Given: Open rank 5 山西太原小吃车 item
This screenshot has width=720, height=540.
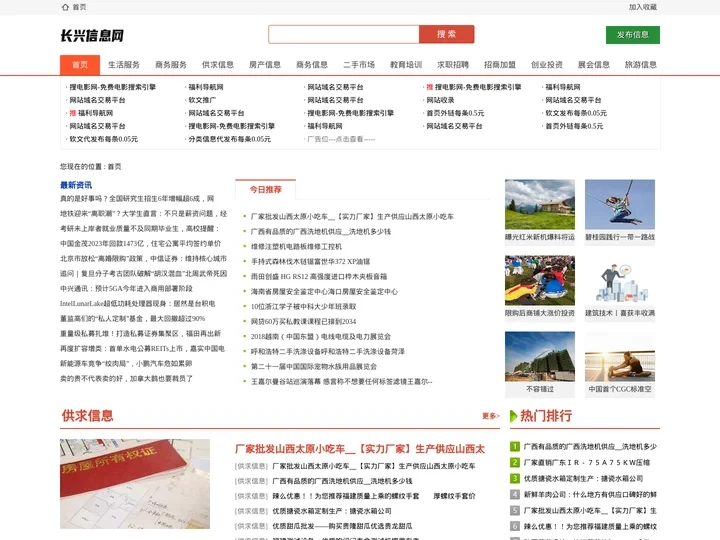Looking at the screenshot, I should [590, 511].
